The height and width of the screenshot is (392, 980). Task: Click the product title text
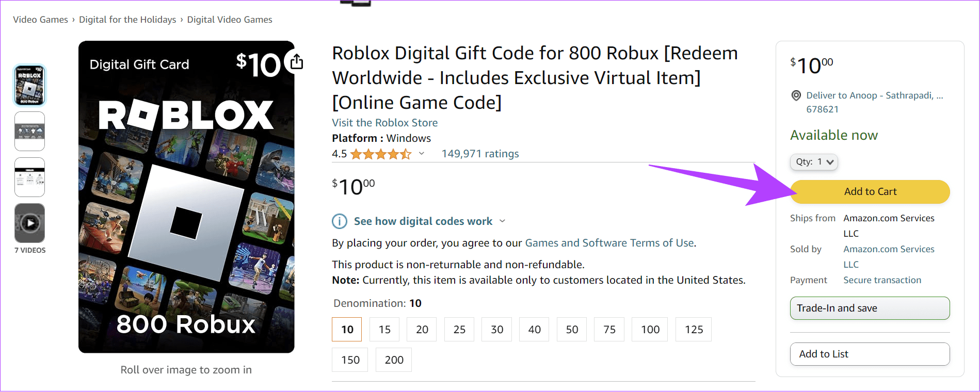click(535, 78)
